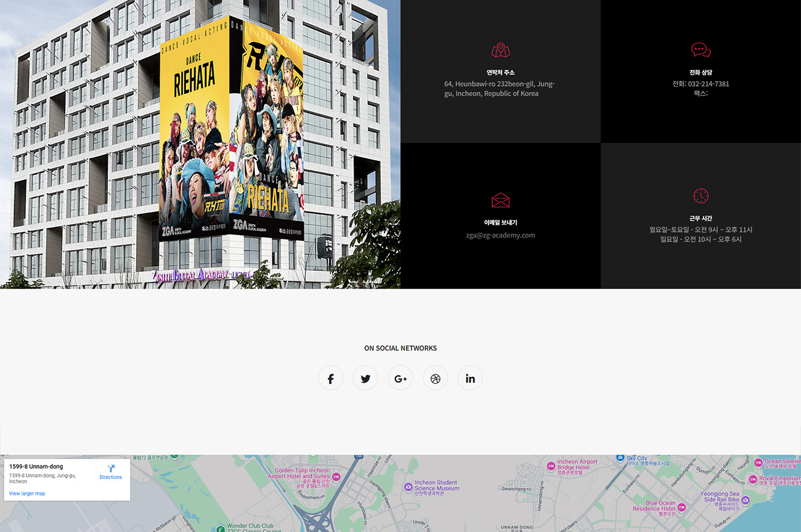Click the zga@zg-academy.com email address
The image size is (801, 532).
coord(500,235)
